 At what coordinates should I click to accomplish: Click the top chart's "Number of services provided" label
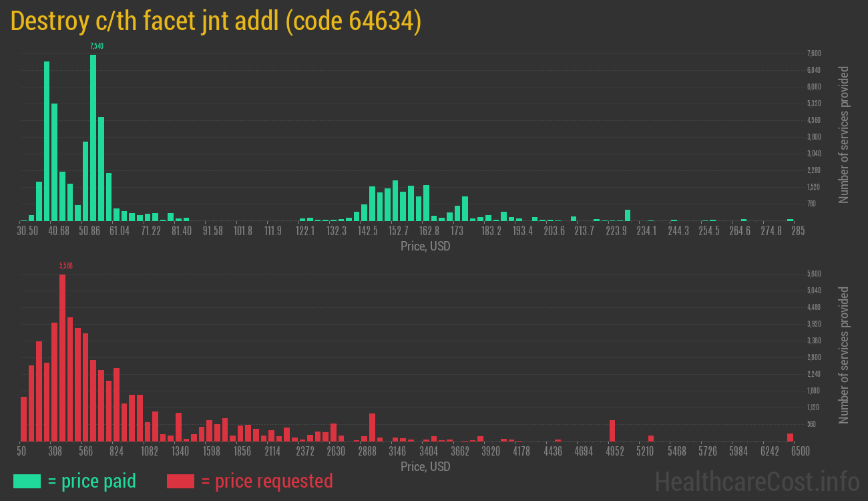(x=844, y=134)
